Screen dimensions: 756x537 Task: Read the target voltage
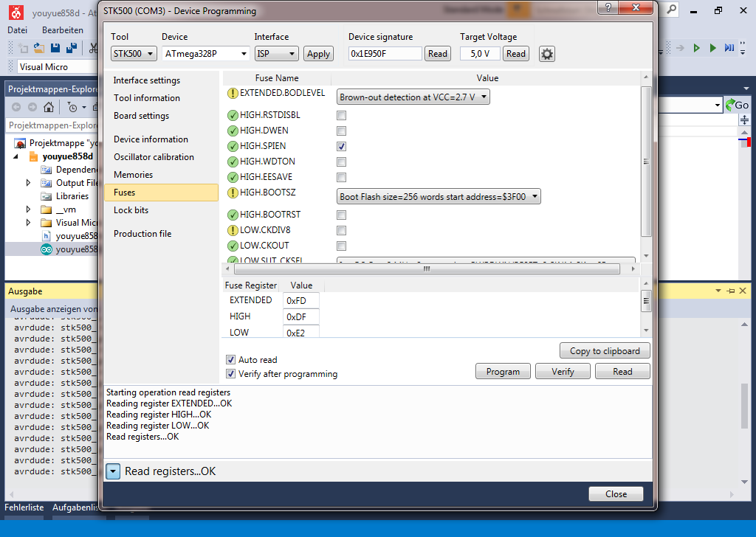(x=516, y=54)
